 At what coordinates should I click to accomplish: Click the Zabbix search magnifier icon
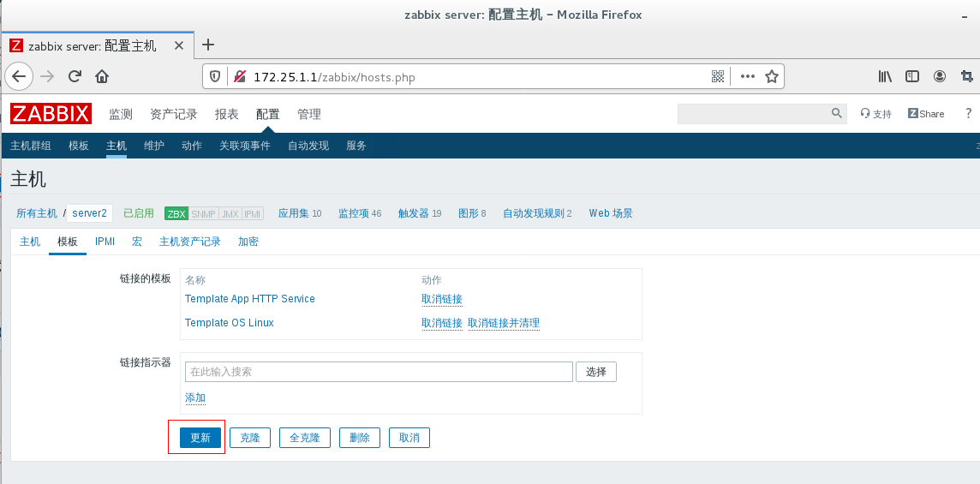837,113
